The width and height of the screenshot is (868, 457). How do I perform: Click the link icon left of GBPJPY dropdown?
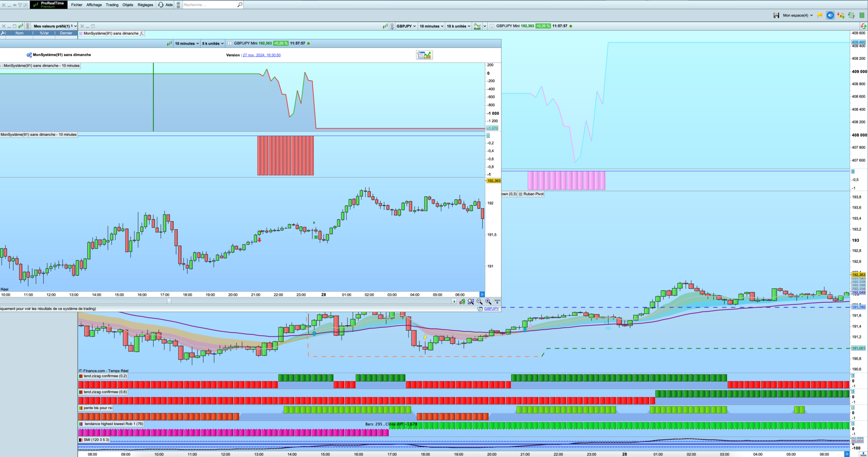pyautogui.click(x=392, y=26)
